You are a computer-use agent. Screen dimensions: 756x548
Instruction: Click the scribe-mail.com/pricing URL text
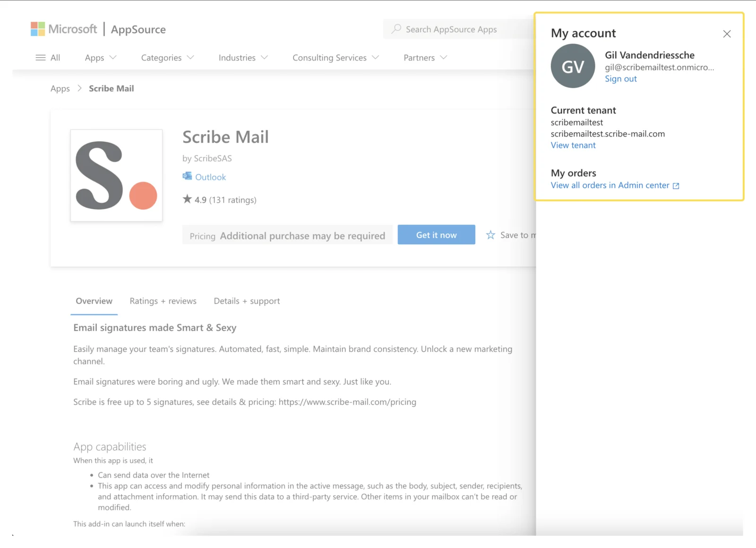pos(347,402)
